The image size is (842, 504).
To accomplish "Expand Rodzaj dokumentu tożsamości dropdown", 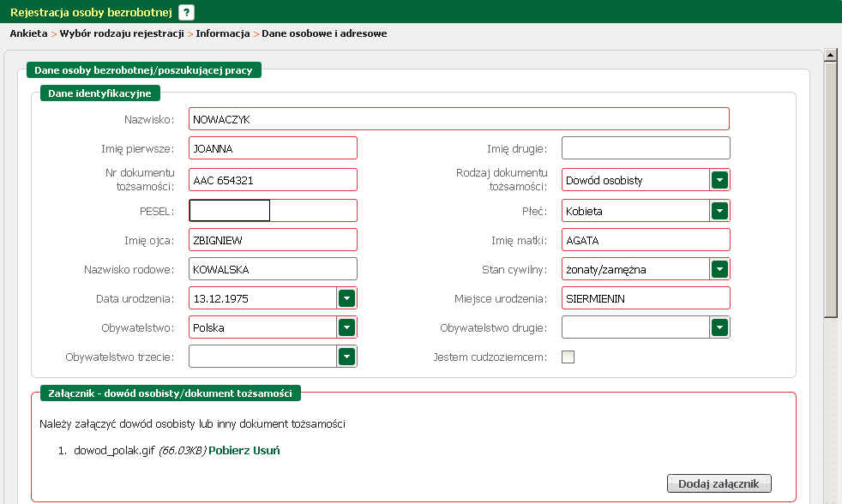I will pyautogui.click(x=719, y=180).
